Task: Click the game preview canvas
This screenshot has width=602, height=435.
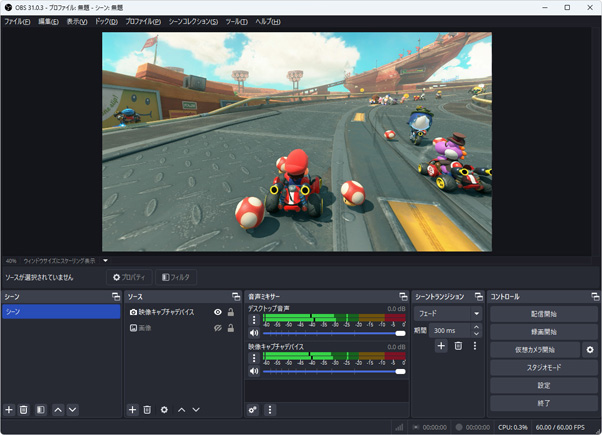Action: point(297,142)
